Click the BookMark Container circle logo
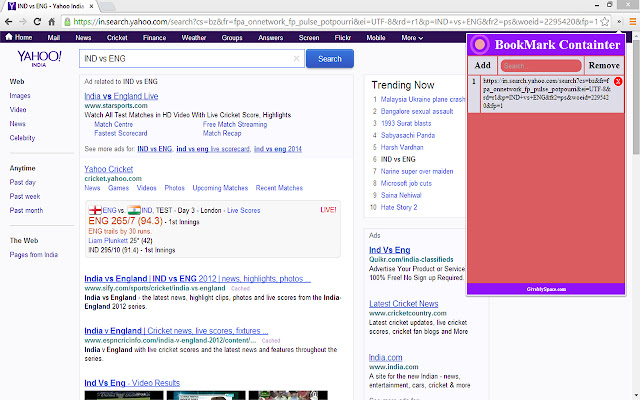 point(480,44)
